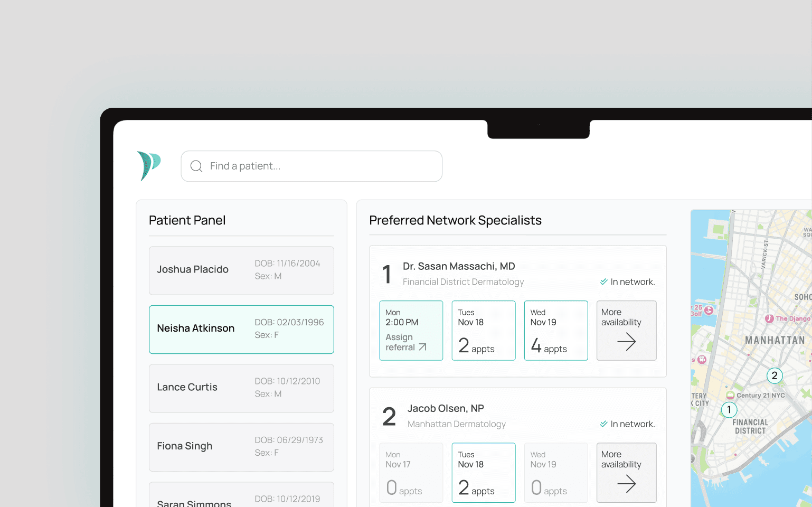Click In network checkmark for Jacob Olsen

[604, 424]
